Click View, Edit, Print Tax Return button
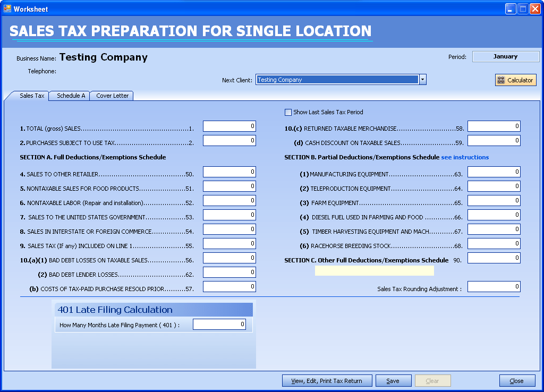This screenshot has height=392, width=544. point(327,380)
